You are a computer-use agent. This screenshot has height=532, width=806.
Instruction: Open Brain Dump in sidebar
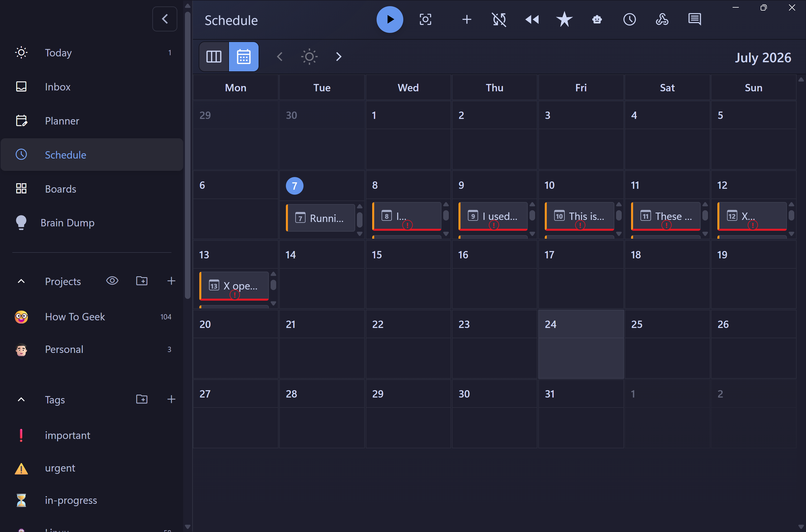[92, 223]
